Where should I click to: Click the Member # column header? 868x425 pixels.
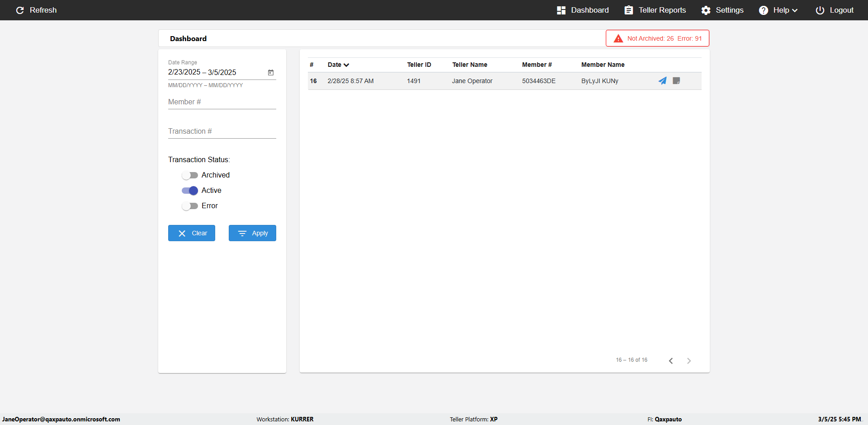(537, 65)
